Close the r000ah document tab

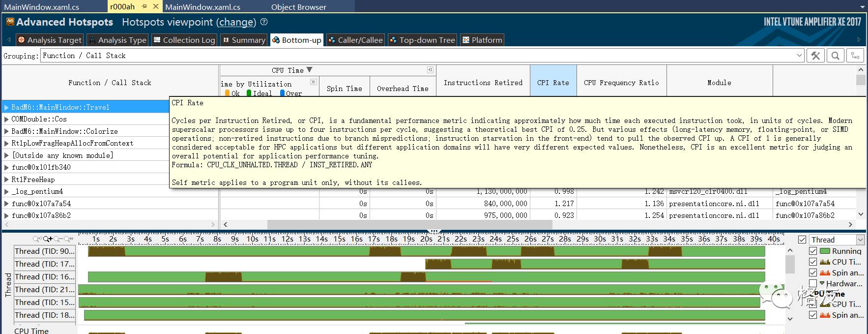click(x=156, y=6)
